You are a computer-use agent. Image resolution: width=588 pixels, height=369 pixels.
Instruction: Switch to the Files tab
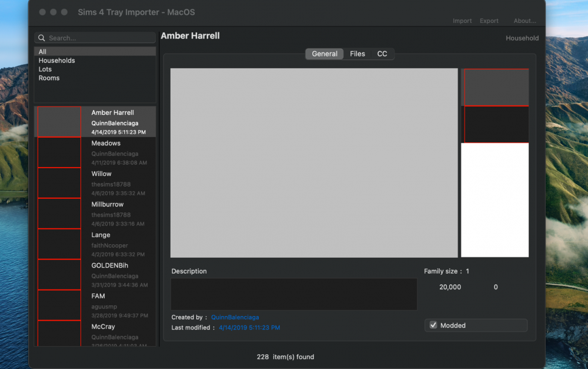[x=358, y=54]
